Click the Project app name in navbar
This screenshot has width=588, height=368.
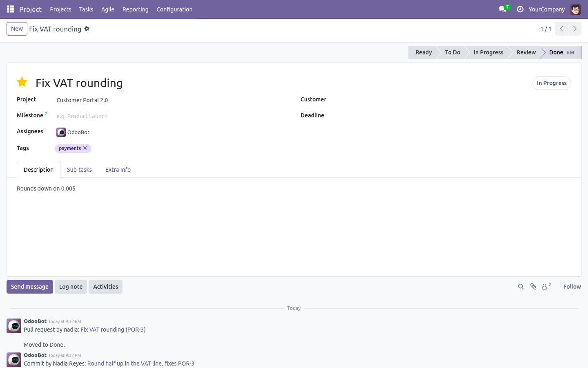click(30, 9)
